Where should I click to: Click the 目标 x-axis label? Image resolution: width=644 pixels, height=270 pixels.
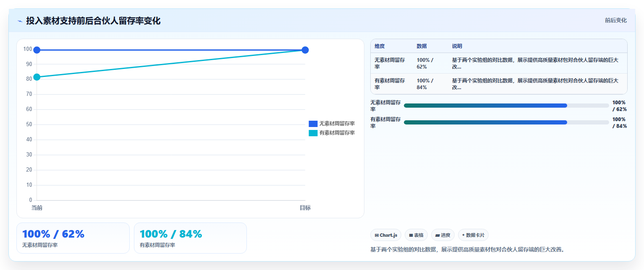pyautogui.click(x=305, y=208)
